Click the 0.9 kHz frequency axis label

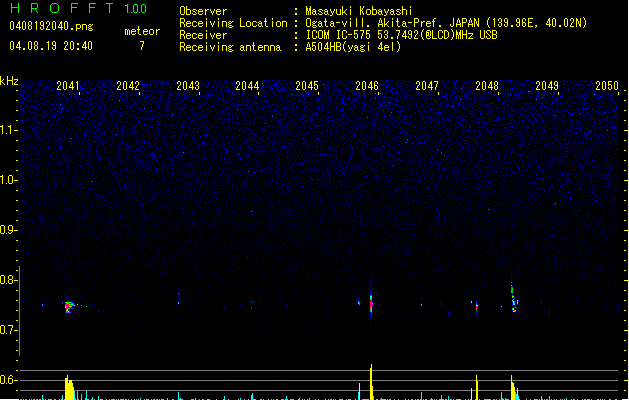point(8,230)
